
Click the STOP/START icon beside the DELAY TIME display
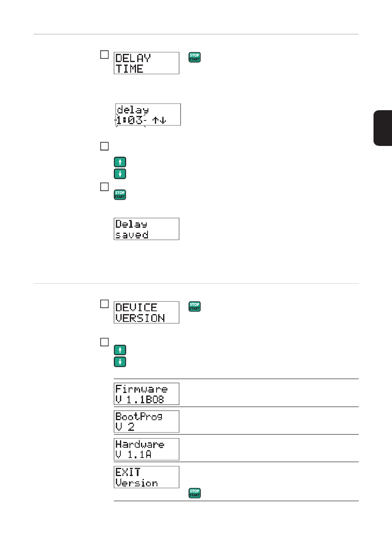(x=194, y=57)
